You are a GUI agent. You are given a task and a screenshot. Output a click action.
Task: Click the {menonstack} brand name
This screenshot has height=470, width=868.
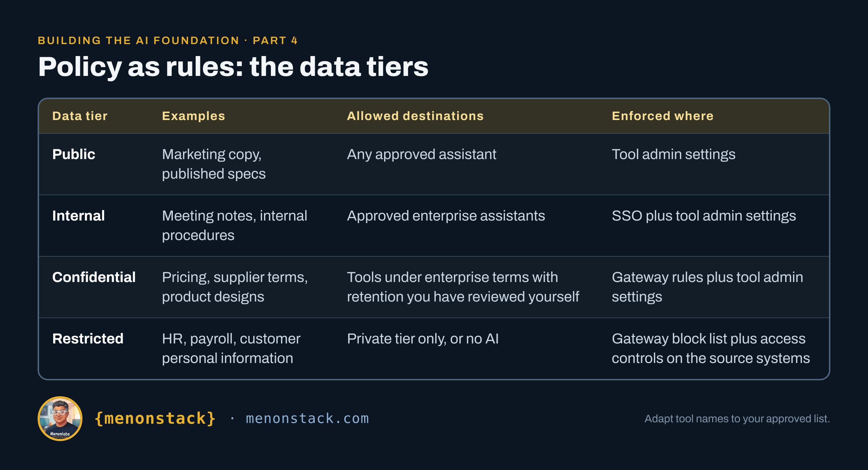155,419
